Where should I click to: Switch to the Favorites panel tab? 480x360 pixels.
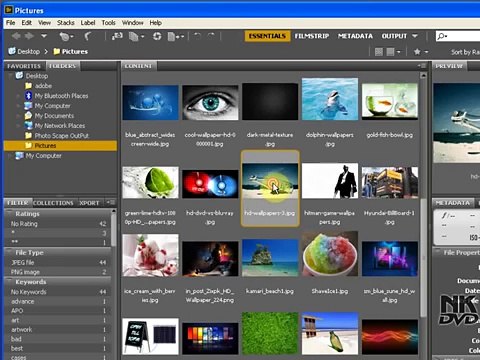(x=24, y=66)
